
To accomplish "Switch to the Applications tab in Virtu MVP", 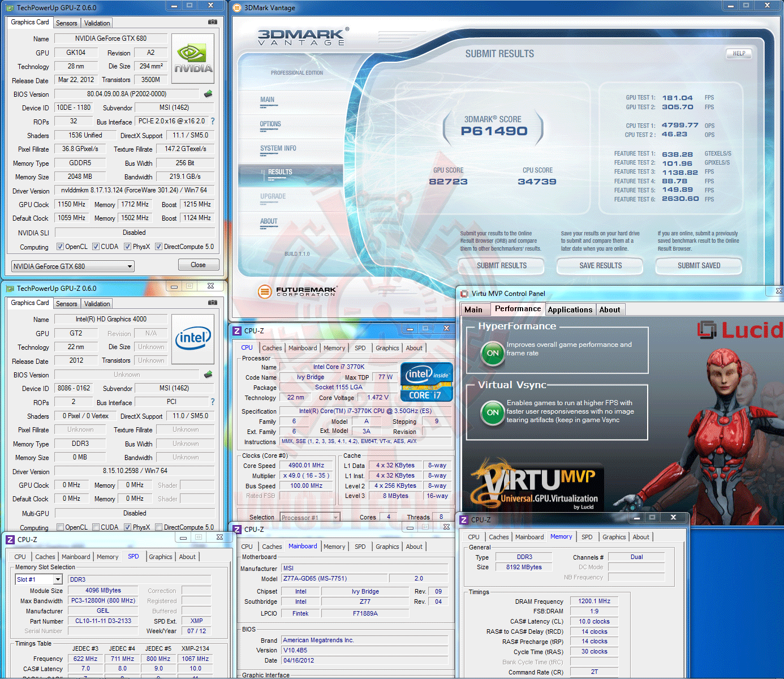I will coord(570,310).
